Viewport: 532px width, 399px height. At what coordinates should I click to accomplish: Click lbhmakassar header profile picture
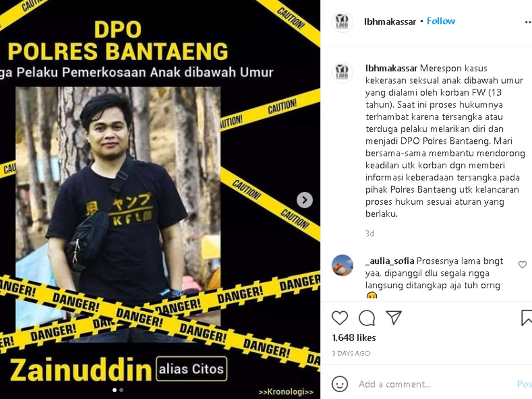[342, 22]
